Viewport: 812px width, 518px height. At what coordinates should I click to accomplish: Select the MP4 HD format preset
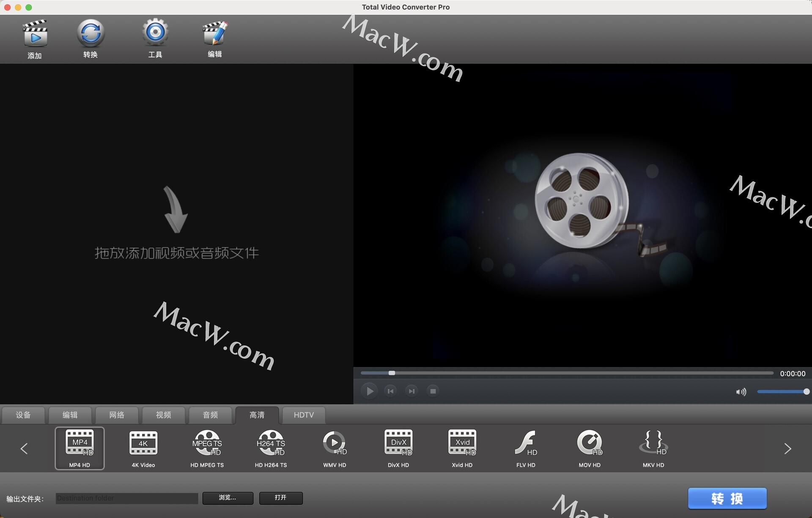(80, 448)
